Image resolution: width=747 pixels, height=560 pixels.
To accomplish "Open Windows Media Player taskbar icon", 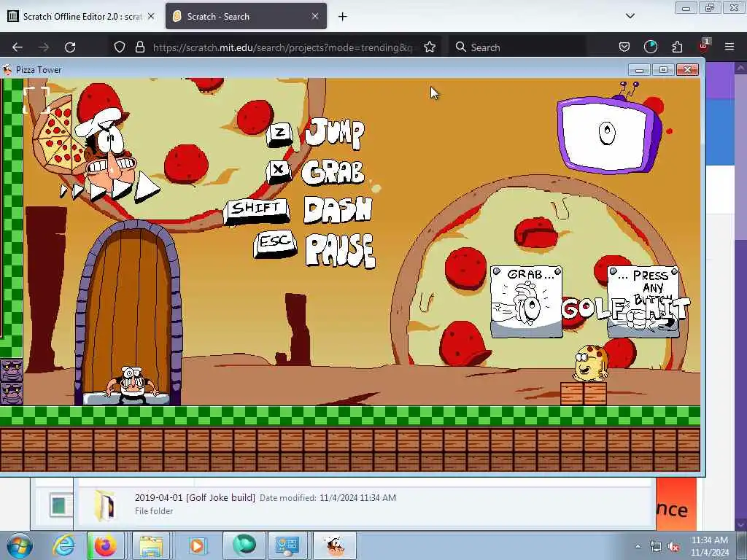I will 197,545.
